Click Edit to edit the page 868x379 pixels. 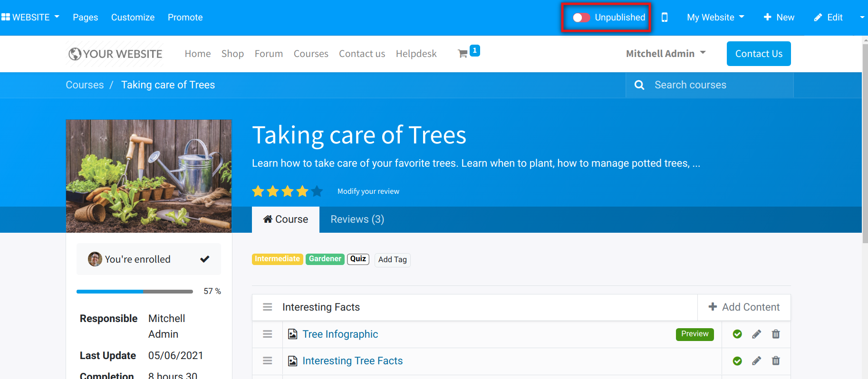coord(829,18)
